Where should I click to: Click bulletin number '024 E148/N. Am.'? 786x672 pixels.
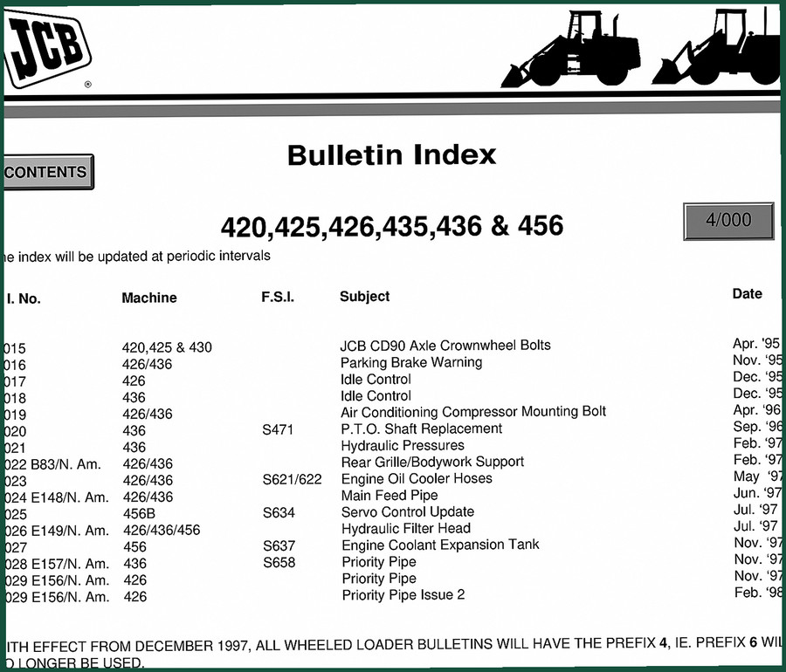[56, 497]
